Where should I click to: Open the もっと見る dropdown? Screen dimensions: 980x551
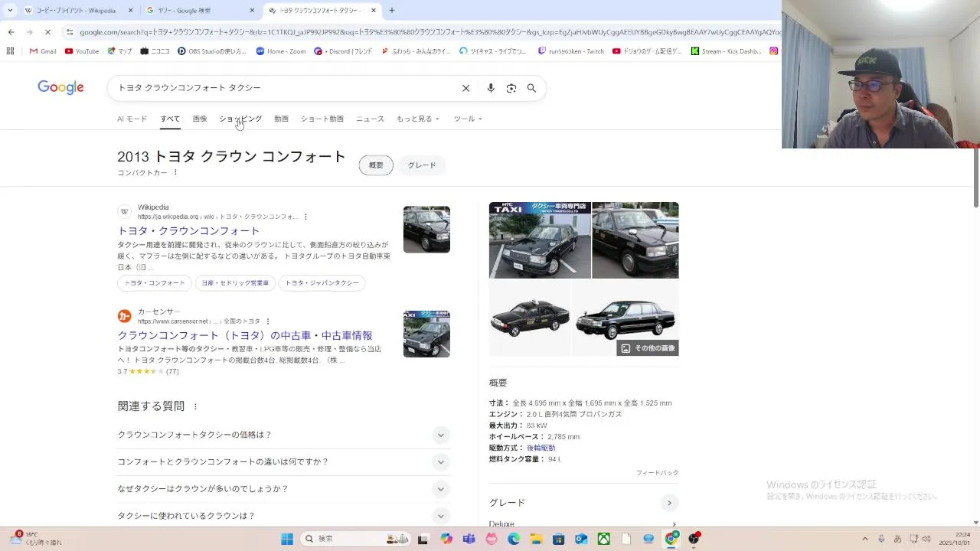coord(418,119)
